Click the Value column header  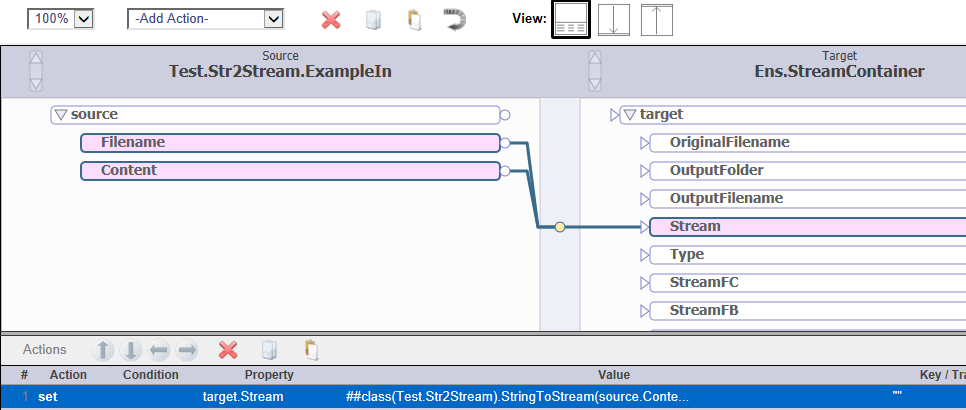614,375
